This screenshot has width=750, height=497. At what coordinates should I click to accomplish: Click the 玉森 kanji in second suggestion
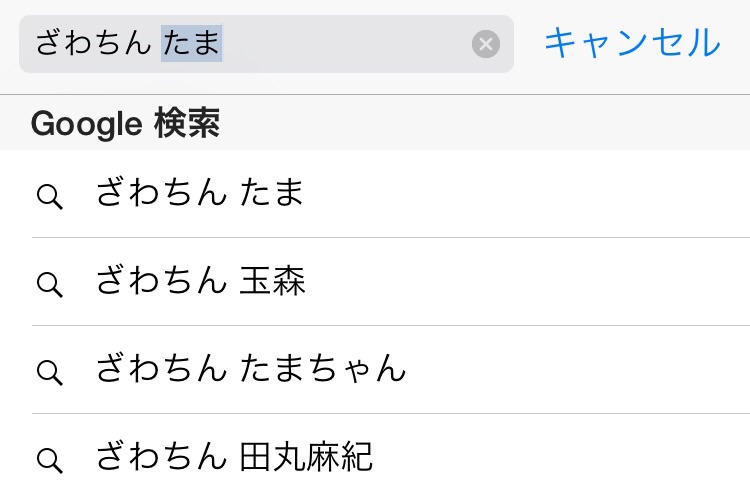click(272, 281)
